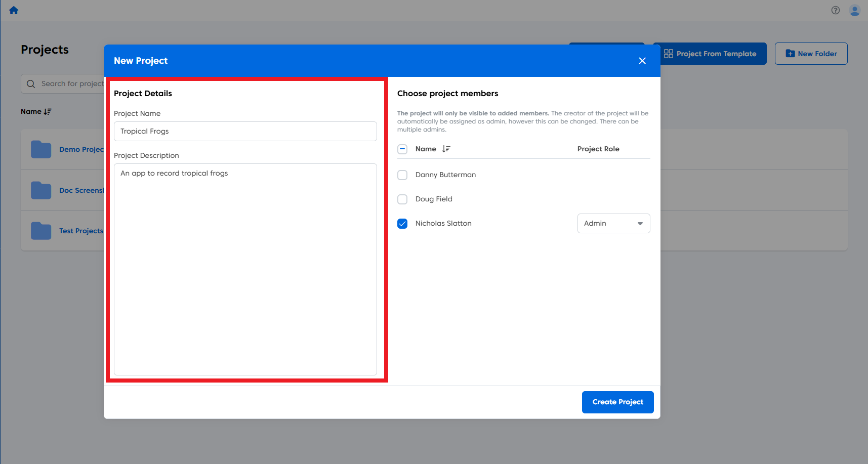This screenshot has width=868, height=464.
Task: Click the folder-plus icon on New Folder
Action: tap(790, 53)
